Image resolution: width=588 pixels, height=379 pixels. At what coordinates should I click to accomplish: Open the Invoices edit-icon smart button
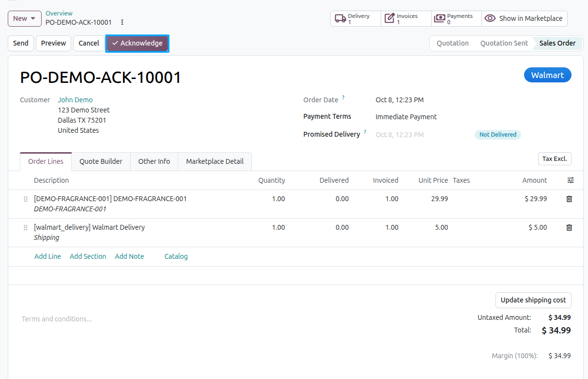(406, 18)
